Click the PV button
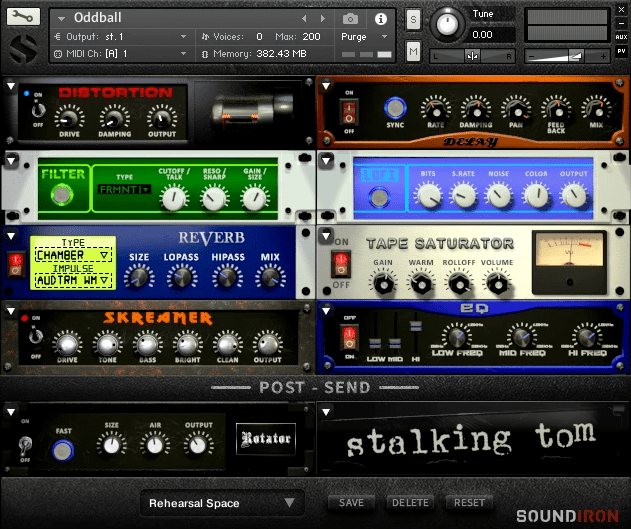The width and height of the screenshot is (631, 529). point(621,51)
